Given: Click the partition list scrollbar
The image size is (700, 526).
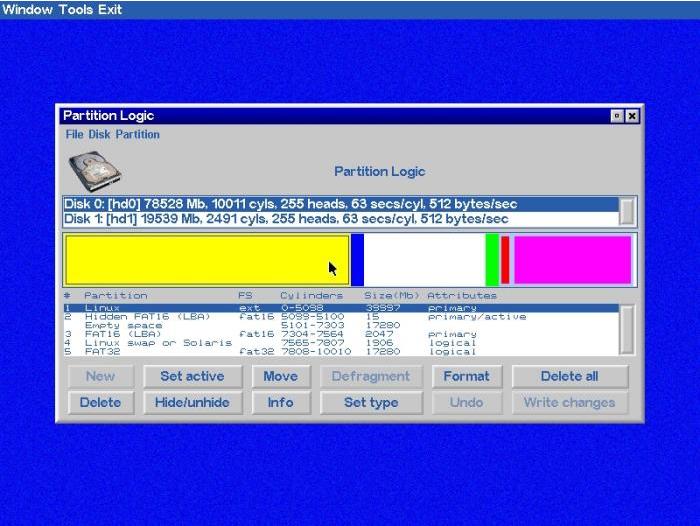Looking at the screenshot, I should 627,330.
